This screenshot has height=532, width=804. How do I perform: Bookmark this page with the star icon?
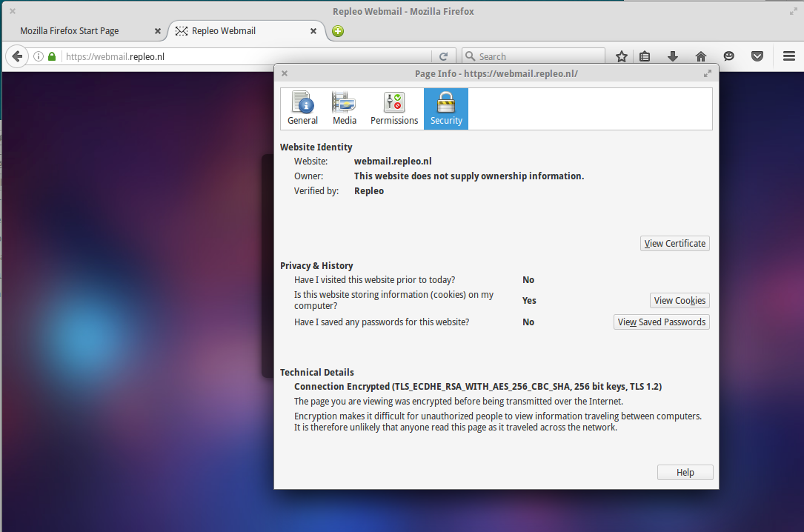(x=622, y=56)
